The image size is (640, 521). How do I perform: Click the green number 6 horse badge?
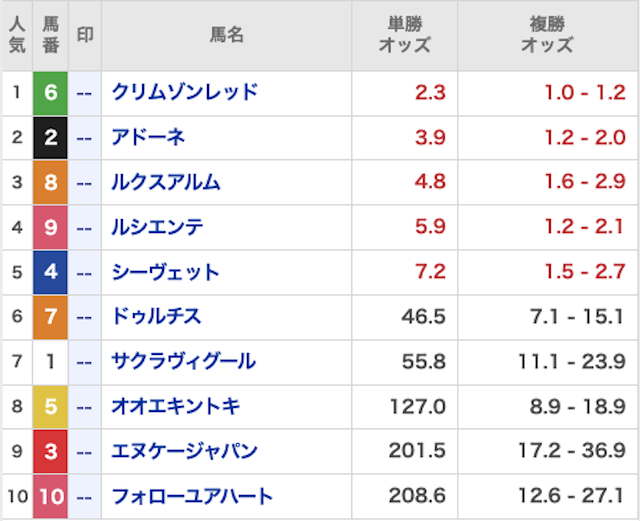pyautogui.click(x=50, y=93)
